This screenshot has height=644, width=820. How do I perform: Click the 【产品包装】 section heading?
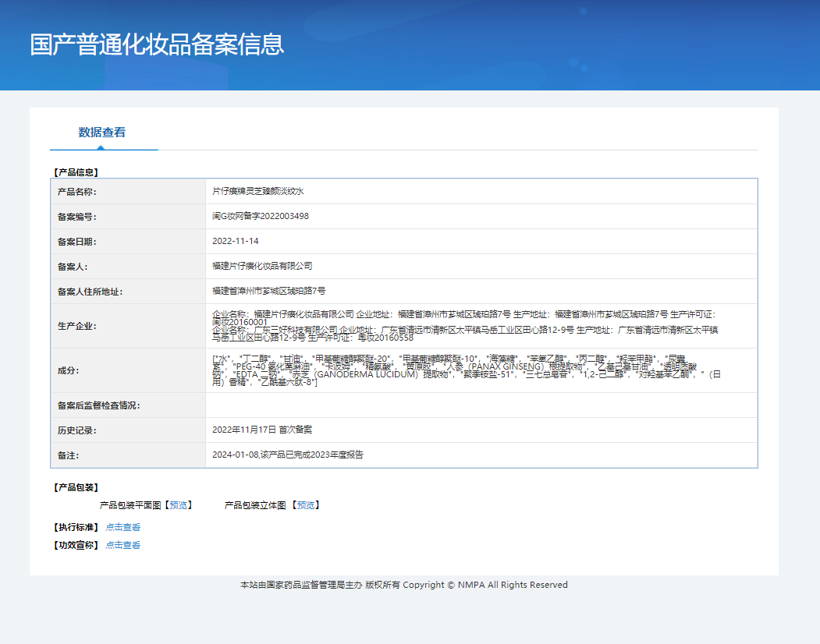[x=75, y=487]
